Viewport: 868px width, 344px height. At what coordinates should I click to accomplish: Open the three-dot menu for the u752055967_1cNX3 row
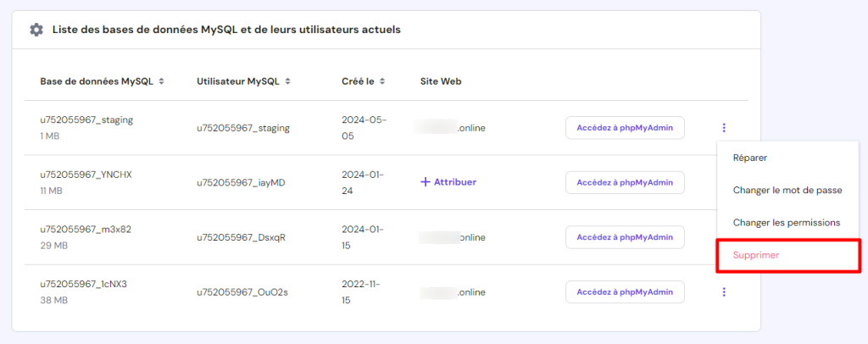[724, 291]
